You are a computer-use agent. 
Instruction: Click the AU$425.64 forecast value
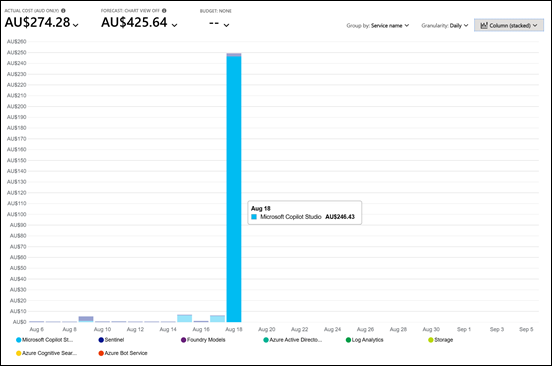[x=134, y=22]
